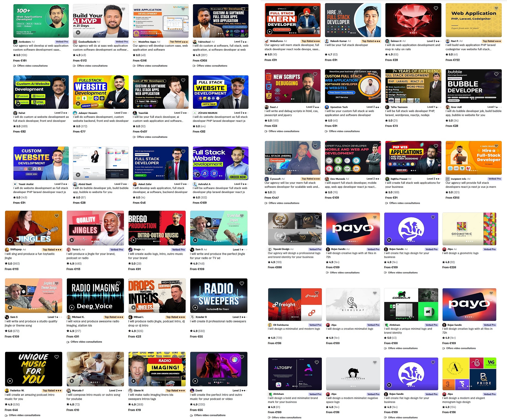
Task: Play Weballures MERN developer video
Action: pyautogui.click(x=270, y=31)
